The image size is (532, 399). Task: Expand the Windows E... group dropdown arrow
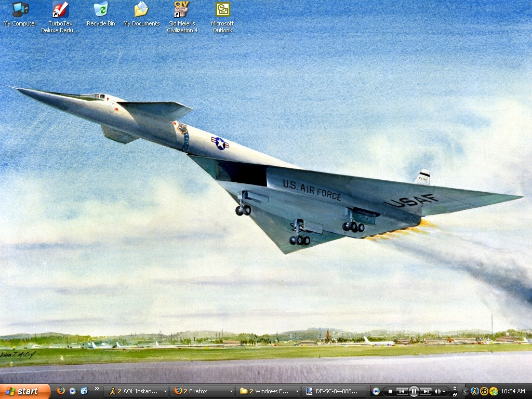297,392
